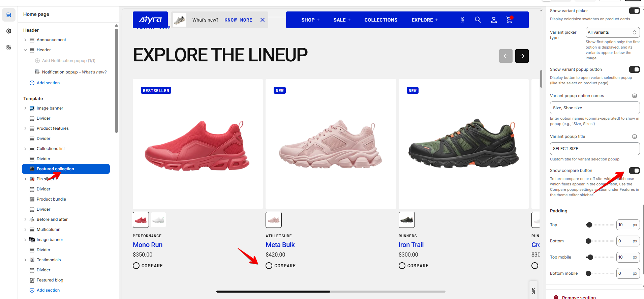Connect dynamic source for Variant popup title
The height and width of the screenshot is (299, 644).
click(x=634, y=137)
